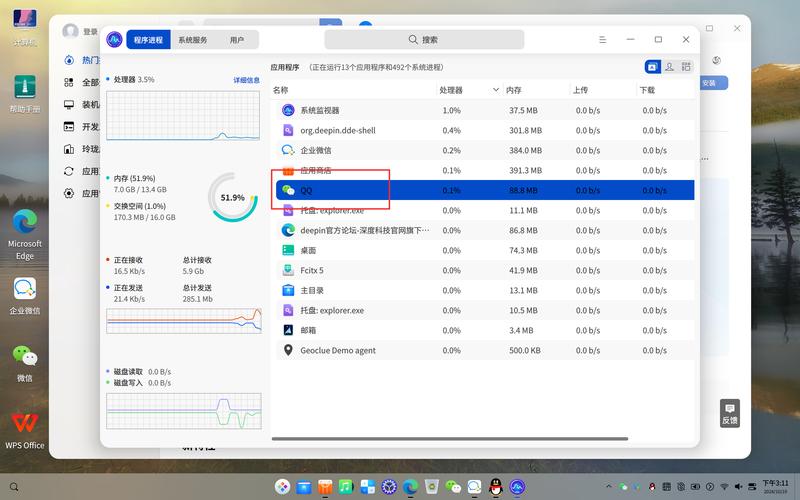Click the 主目录 process icon
This screenshot has height=500, width=800.
click(288, 290)
